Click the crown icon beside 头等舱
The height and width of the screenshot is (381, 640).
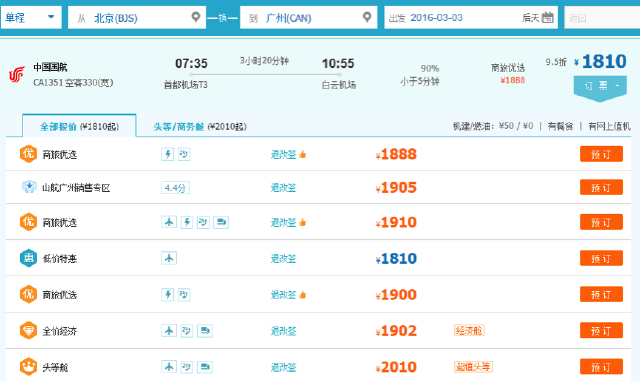29,366
